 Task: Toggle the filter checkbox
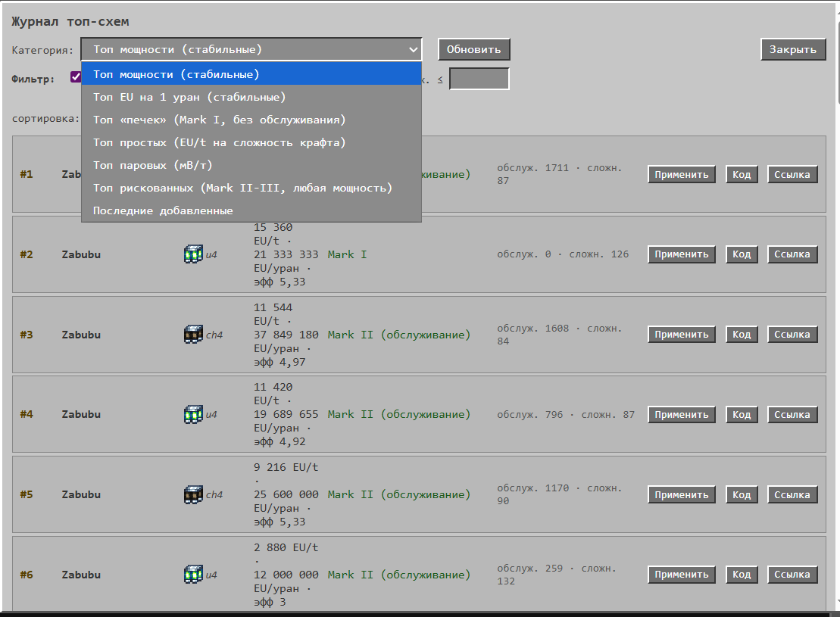coord(76,77)
